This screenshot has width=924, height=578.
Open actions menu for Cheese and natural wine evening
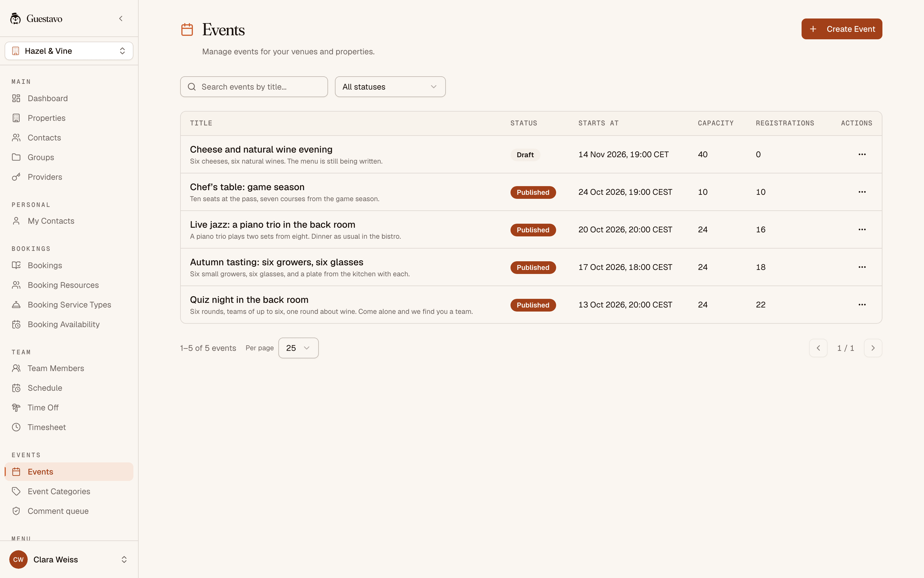862,154
